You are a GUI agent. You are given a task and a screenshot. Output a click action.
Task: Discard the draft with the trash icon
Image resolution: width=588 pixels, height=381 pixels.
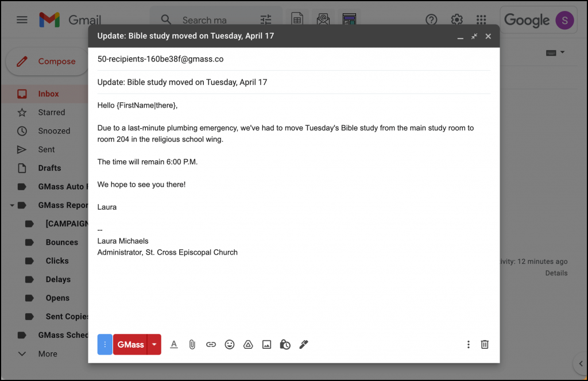[485, 344]
